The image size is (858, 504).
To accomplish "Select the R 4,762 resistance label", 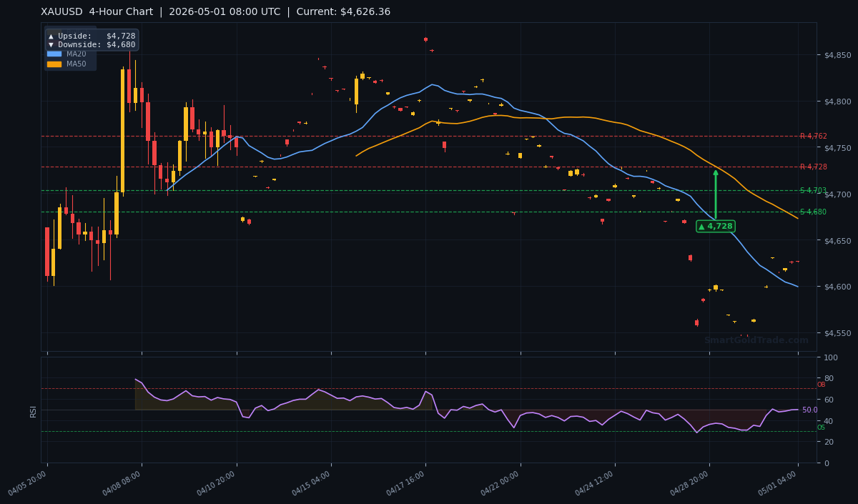I will coord(813,136).
